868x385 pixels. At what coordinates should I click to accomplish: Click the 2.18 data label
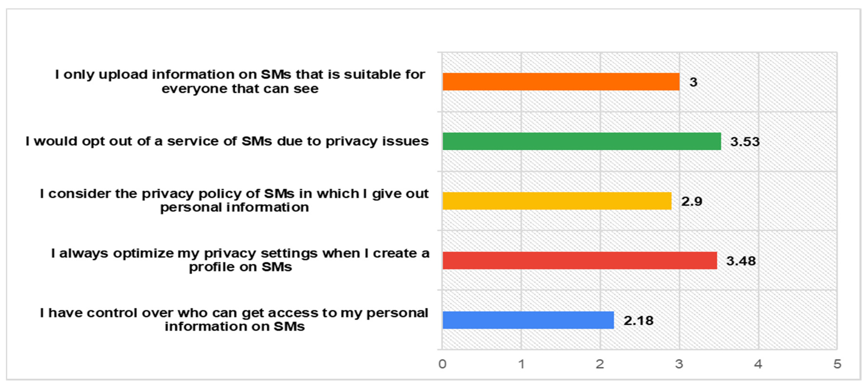point(638,321)
